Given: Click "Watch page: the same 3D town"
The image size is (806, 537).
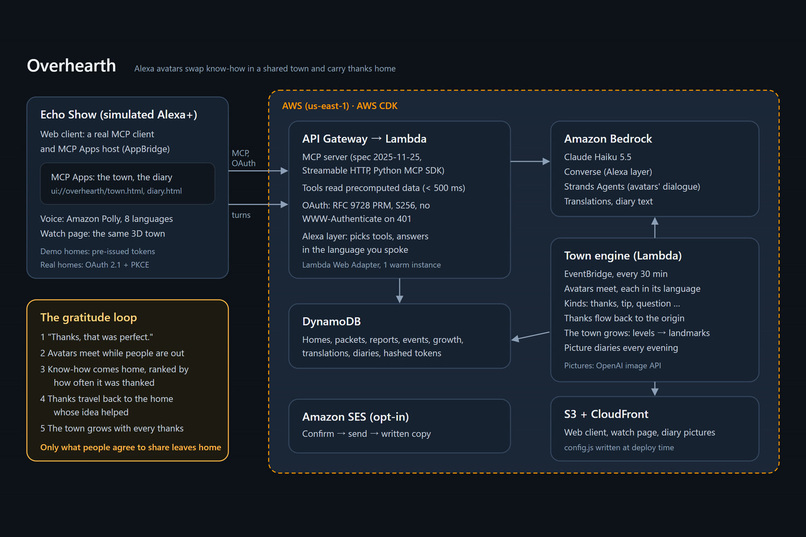Looking at the screenshot, I should pos(103,234).
